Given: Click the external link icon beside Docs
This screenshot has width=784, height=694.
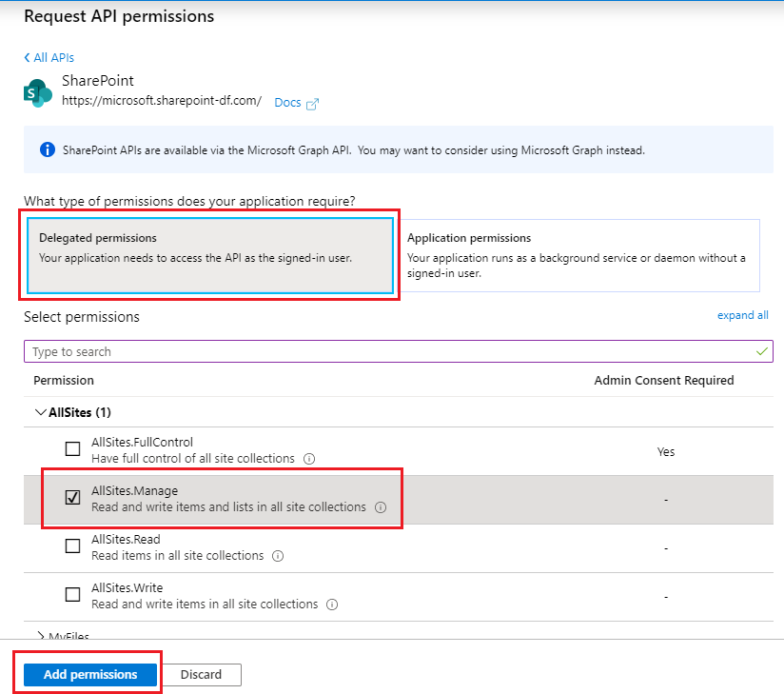Looking at the screenshot, I should [312, 104].
